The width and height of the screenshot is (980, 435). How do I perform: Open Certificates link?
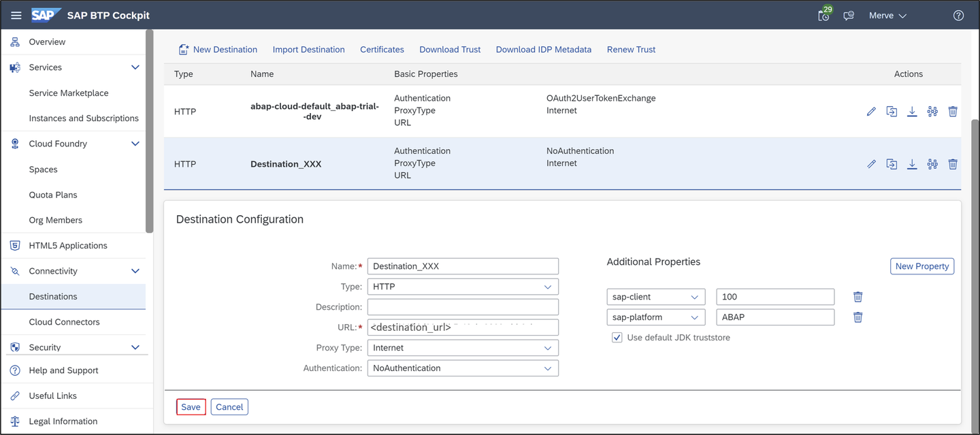[x=382, y=50]
